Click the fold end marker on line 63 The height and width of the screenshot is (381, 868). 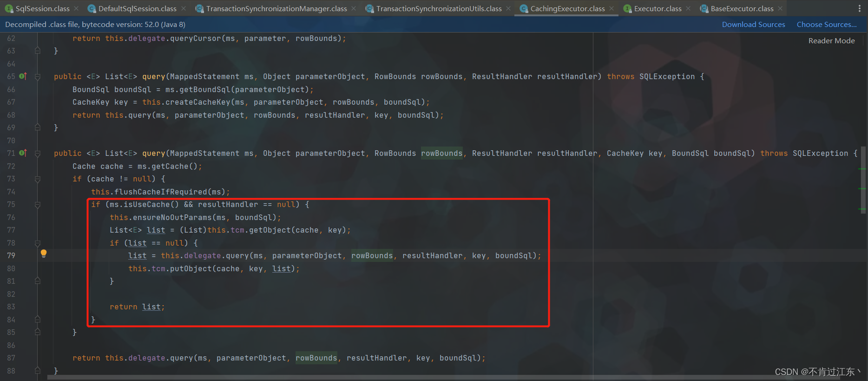[38, 51]
